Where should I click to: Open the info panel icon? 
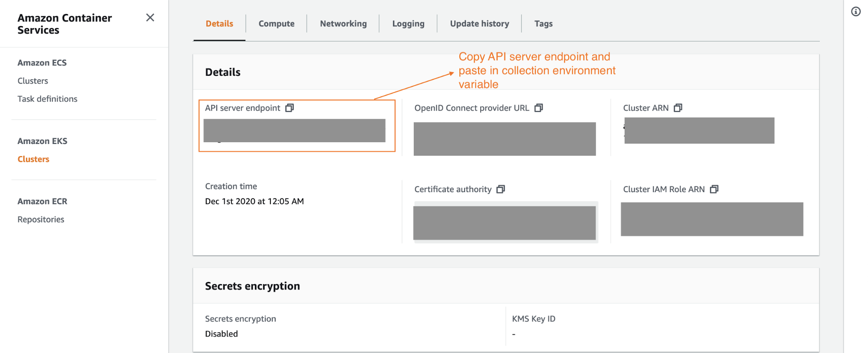(x=856, y=12)
